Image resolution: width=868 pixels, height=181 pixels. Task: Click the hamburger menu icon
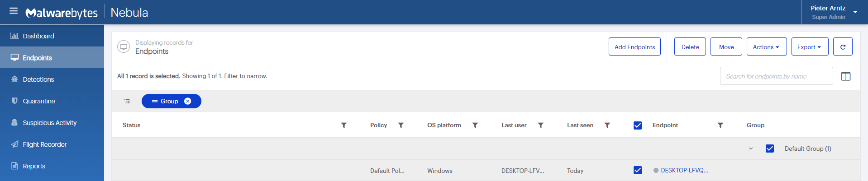pyautogui.click(x=14, y=11)
